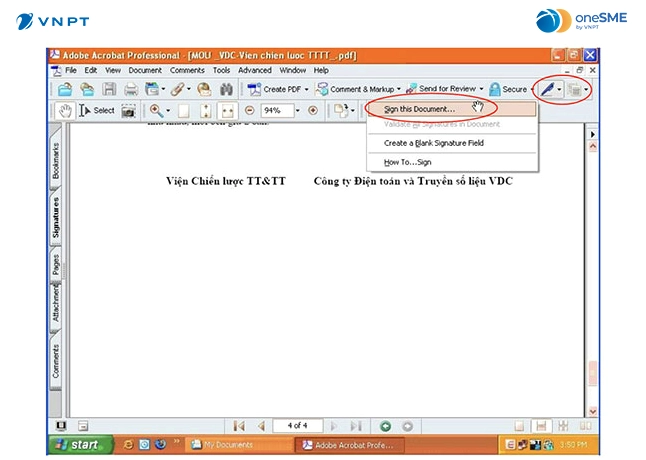Set Fit Width view
Viewport: 646px width, 460px height.
227,111
